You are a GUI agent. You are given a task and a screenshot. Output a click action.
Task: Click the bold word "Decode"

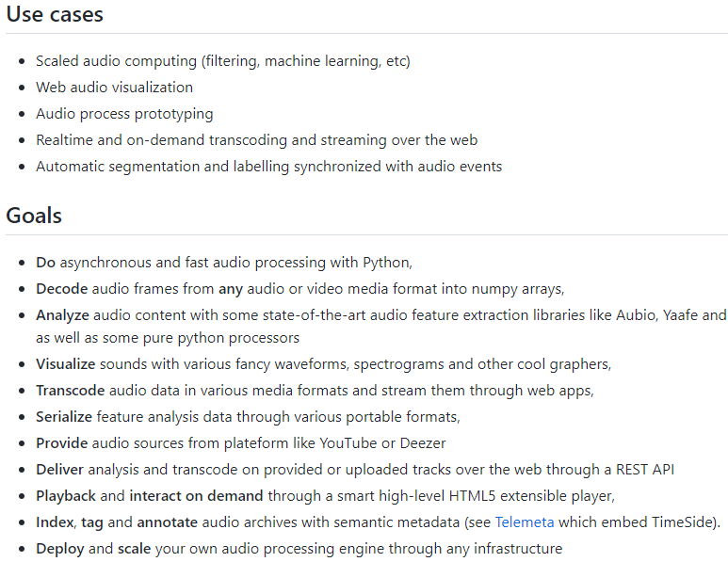(x=61, y=289)
